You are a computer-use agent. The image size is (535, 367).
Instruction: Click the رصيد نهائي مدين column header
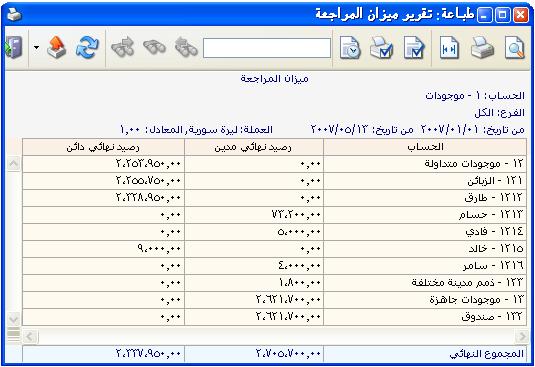[x=254, y=147]
